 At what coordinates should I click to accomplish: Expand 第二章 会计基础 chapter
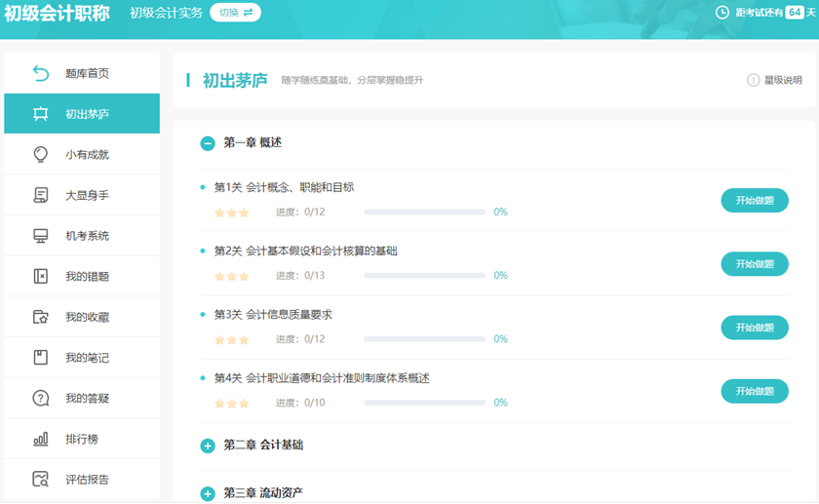pos(208,446)
